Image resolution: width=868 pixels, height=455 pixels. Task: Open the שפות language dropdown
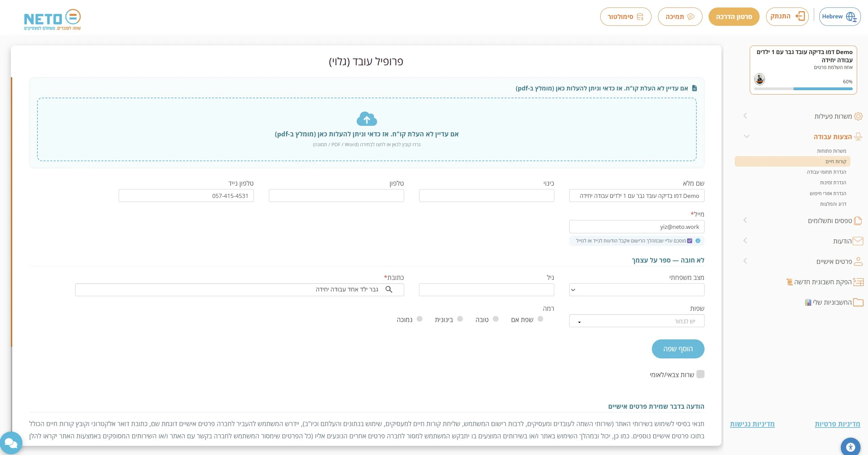click(x=637, y=321)
